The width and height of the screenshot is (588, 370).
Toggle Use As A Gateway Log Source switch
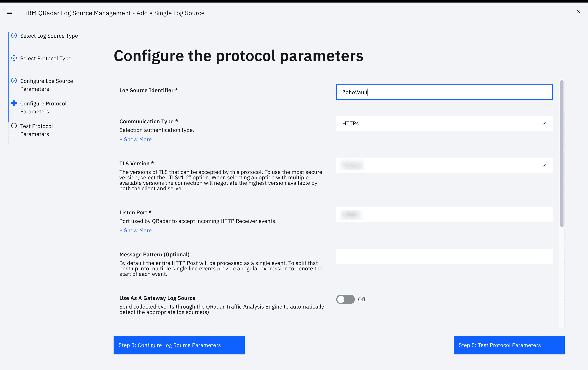345,299
